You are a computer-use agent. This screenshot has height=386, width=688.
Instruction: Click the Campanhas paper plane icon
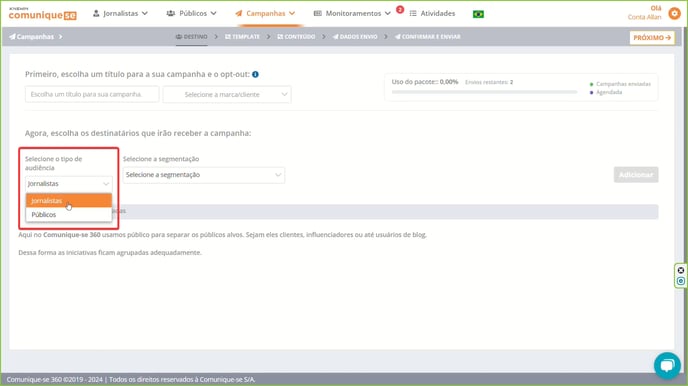239,14
